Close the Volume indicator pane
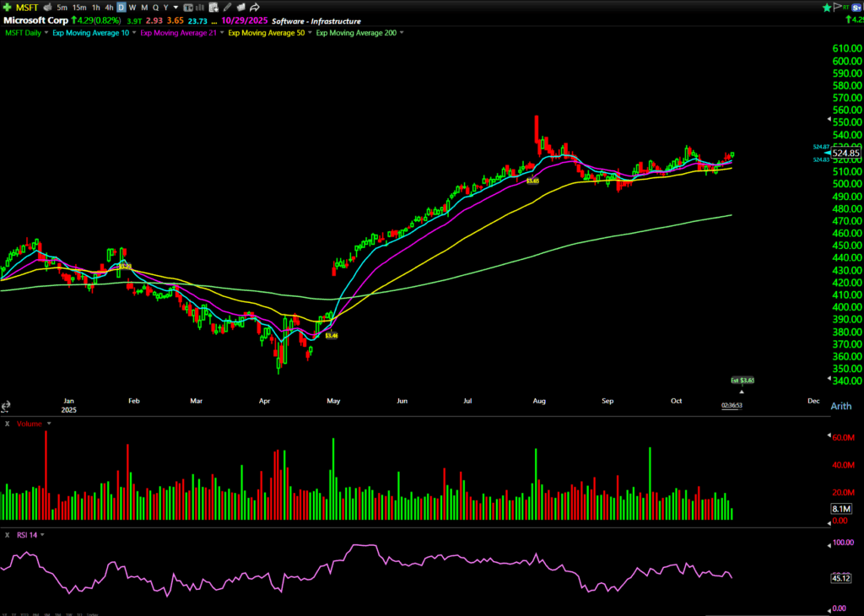Image resolution: width=864 pixels, height=616 pixels. 7,424
